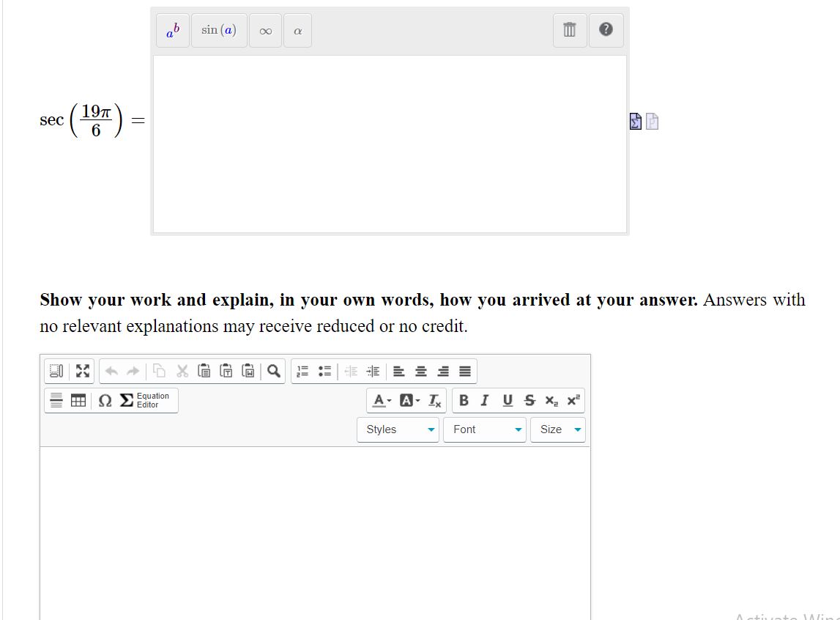
Task: Open the Equation Editor
Action: click(x=145, y=400)
